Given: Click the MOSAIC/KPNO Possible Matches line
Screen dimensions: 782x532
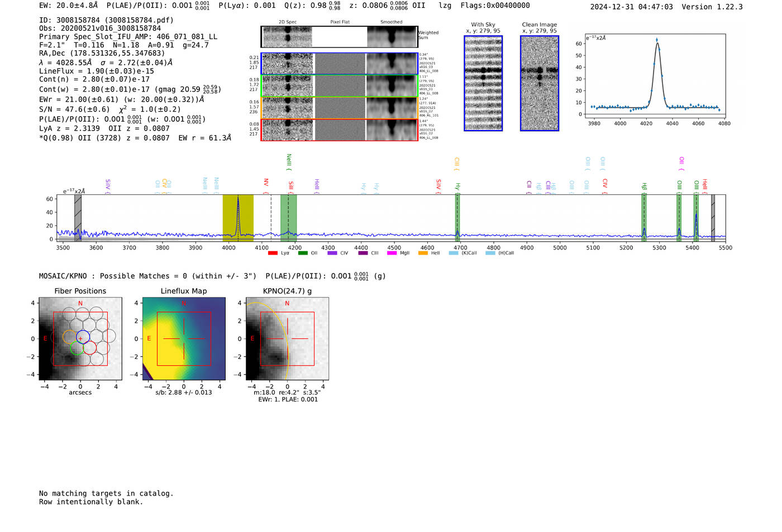Looking at the screenshot, I should 212,276.
